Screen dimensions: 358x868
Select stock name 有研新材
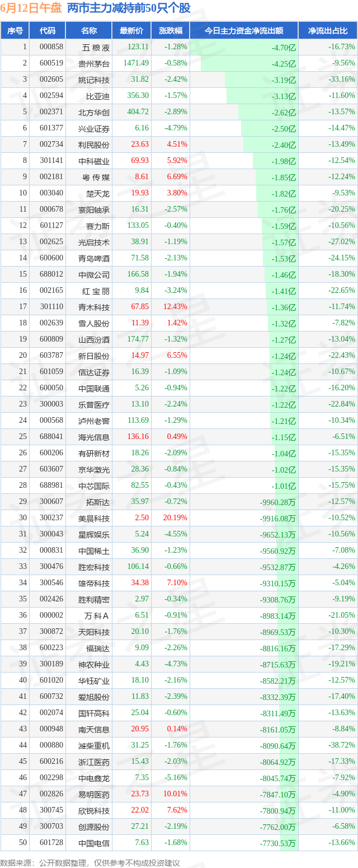click(x=95, y=453)
